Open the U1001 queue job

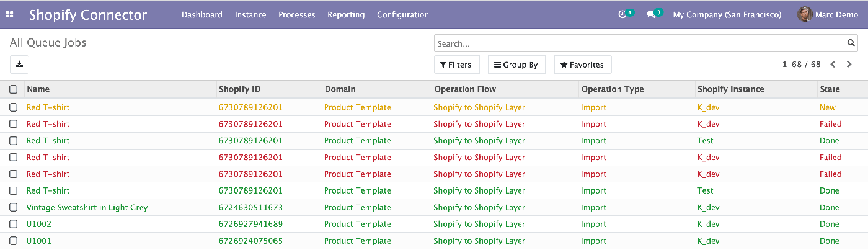coord(38,241)
